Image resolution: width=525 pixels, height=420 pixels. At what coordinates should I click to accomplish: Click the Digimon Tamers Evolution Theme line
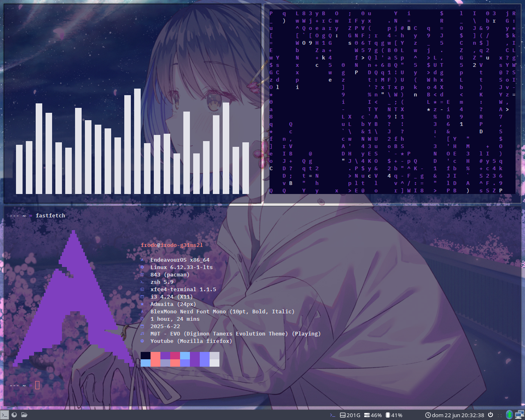tap(236, 334)
